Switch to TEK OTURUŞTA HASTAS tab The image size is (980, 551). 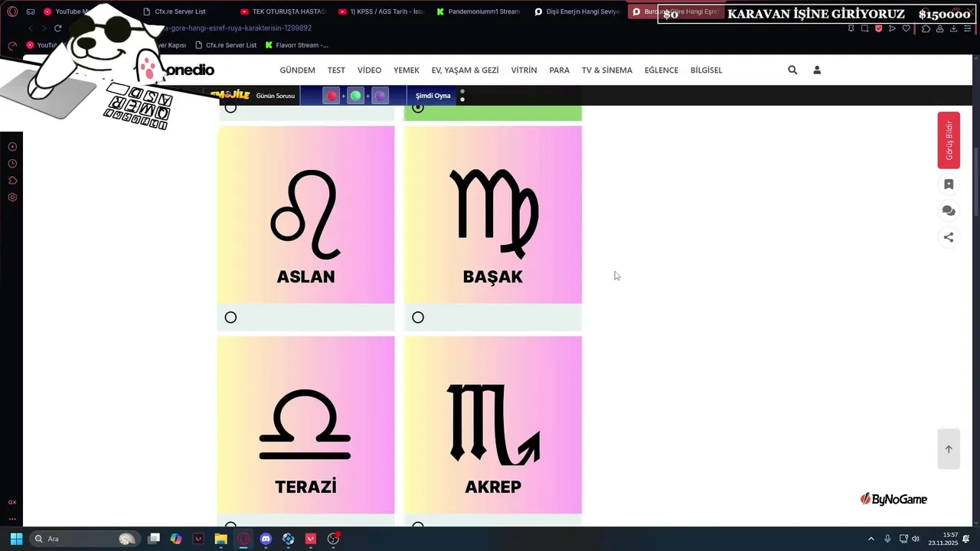pos(283,11)
